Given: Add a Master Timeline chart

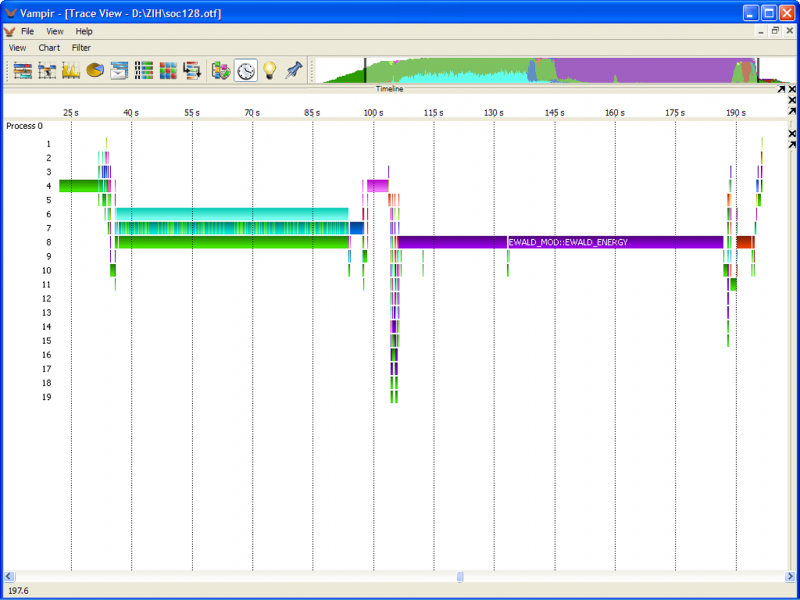Looking at the screenshot, I should [23, 70].
